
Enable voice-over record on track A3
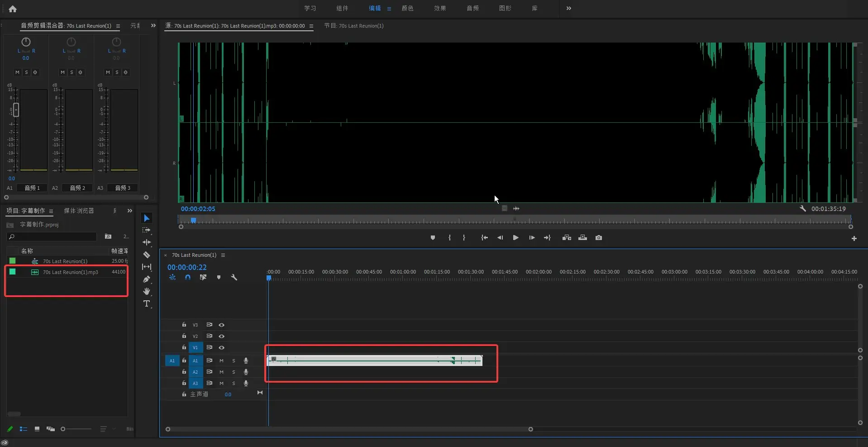pos(246,384)
